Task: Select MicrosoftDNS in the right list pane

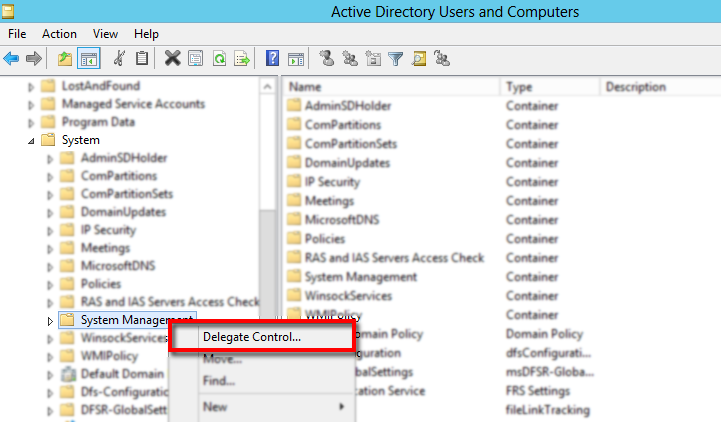Action: [342, 220]
